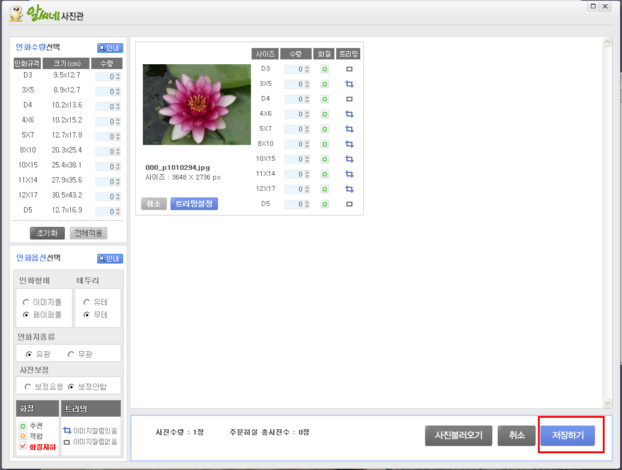Click the no-trim rectangle icon for D3

(350, 69)
